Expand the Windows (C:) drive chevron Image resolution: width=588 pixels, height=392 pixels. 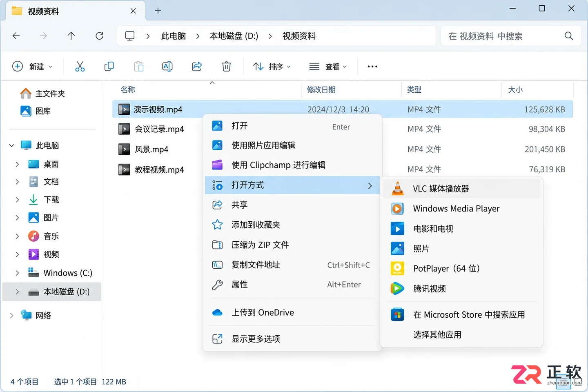coord(17,273)
